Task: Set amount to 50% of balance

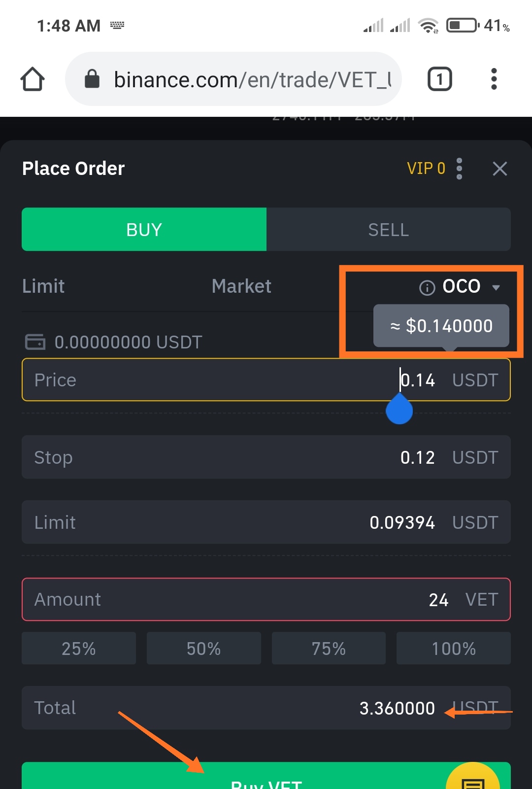Action: click(203, 648)
